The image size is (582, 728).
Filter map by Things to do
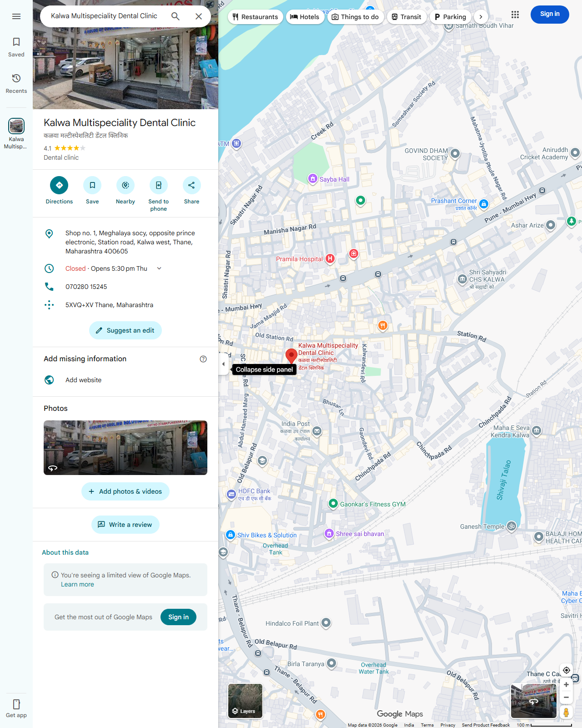point(356,17)
